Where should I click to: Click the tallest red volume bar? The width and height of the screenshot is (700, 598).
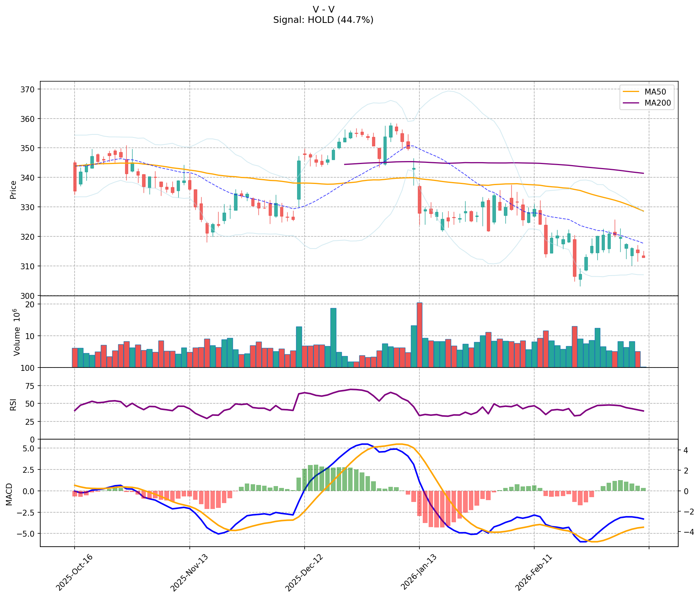tap(419, 335)
